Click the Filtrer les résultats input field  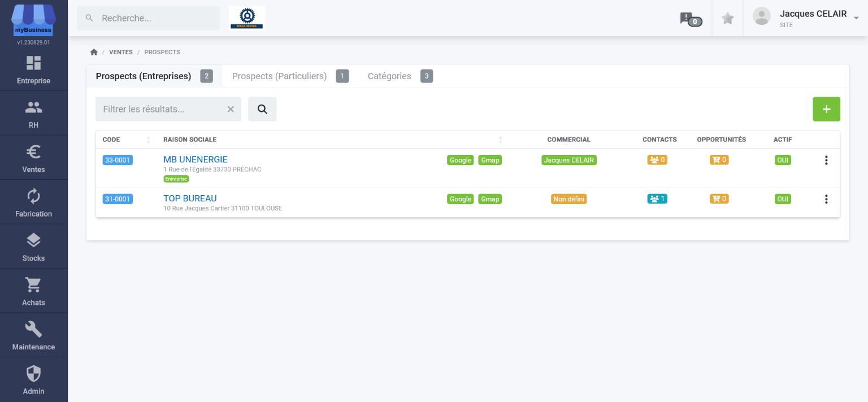click(168, 109)
